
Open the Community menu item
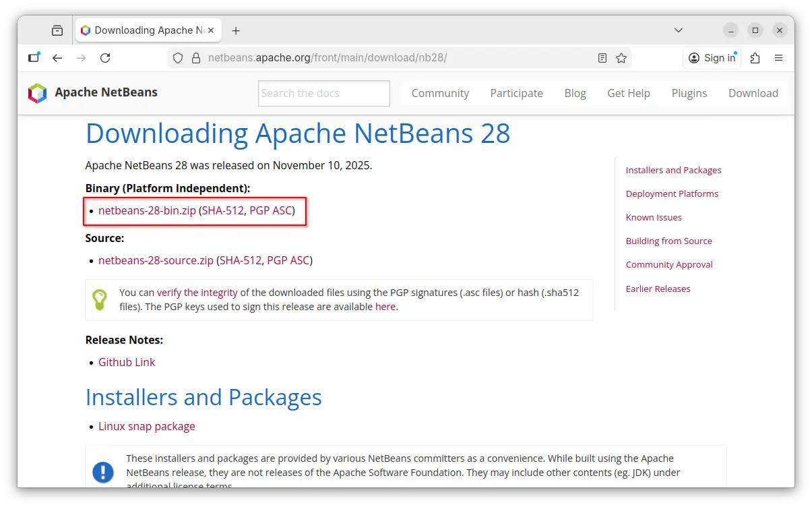coord(440,93)
